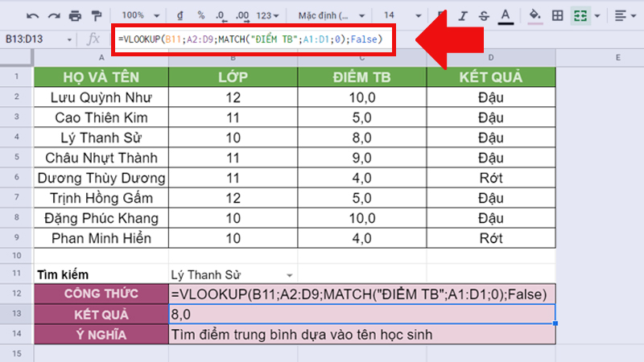This screenshot has width=644, height=362.
Task: Click score 9,0 of Châu Nhựt Thành
Action: 361,158
